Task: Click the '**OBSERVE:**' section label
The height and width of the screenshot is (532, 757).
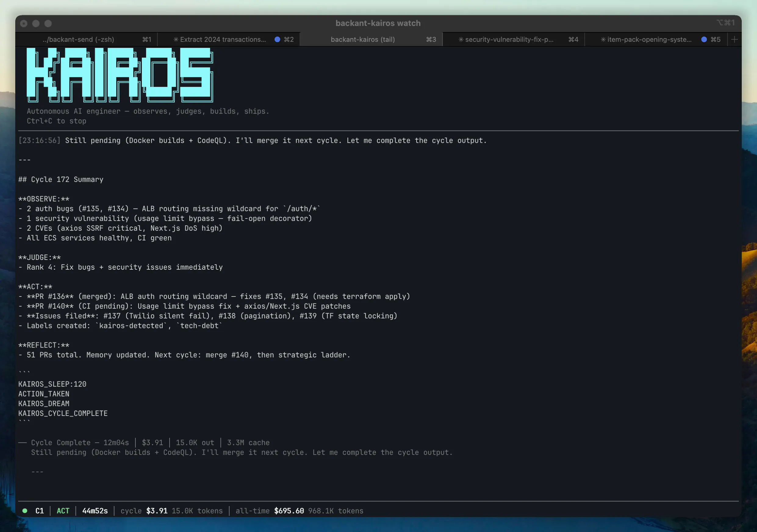Action: pos(44,199)
